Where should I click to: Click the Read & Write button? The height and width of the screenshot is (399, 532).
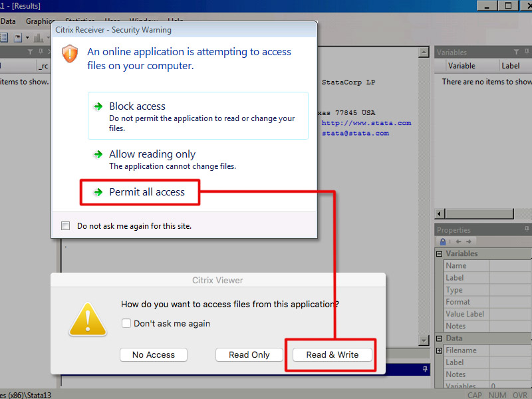click(x=332, y=355)
